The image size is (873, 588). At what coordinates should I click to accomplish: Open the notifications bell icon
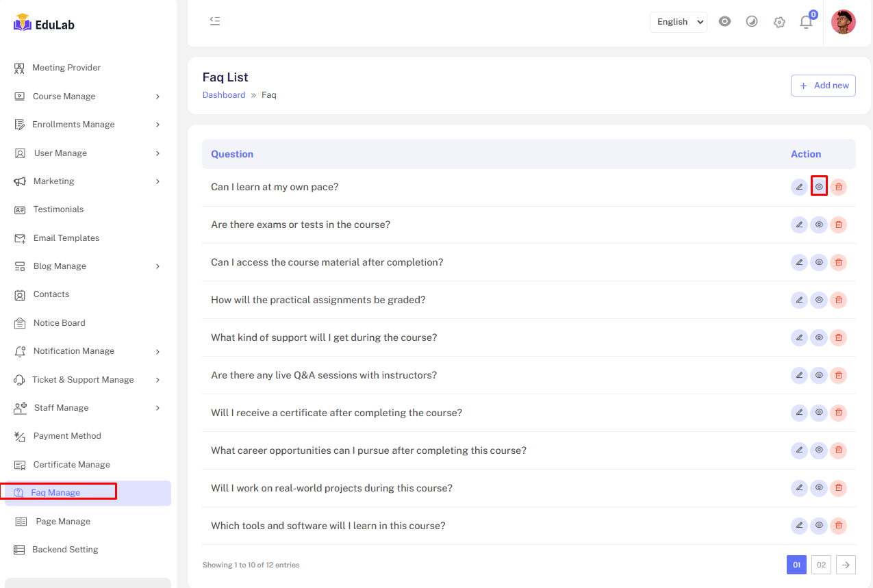pos(806,22)
